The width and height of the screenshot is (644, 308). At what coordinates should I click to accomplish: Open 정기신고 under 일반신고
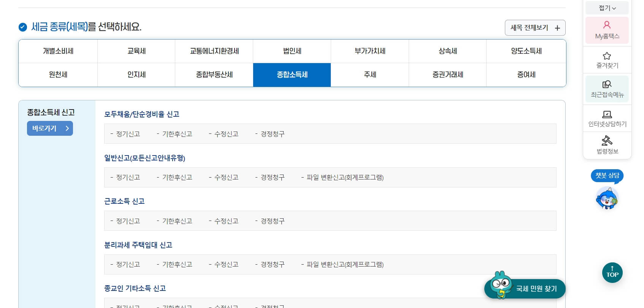(128, 177)
